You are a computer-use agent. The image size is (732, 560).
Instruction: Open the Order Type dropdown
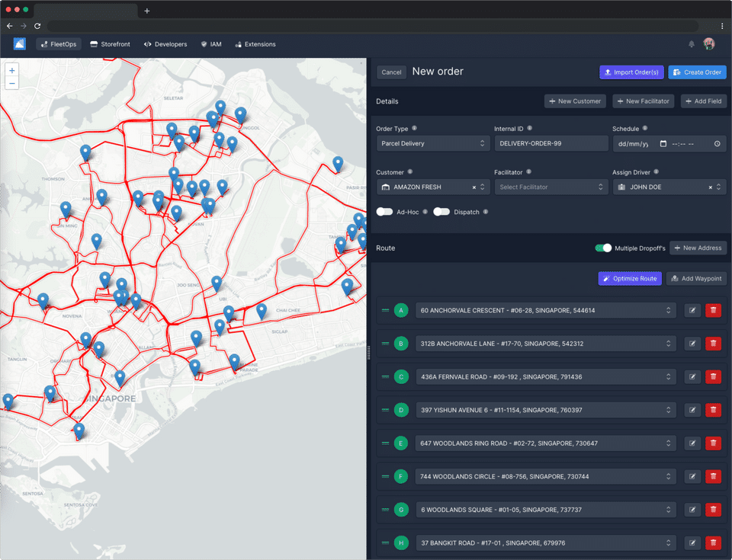click(x=432, y=143)
